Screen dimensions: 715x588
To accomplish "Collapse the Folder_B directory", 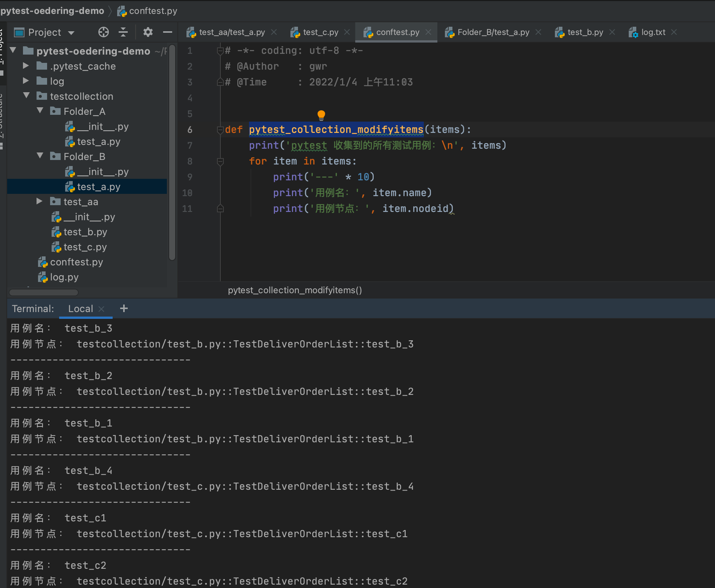I will [40, 156].
